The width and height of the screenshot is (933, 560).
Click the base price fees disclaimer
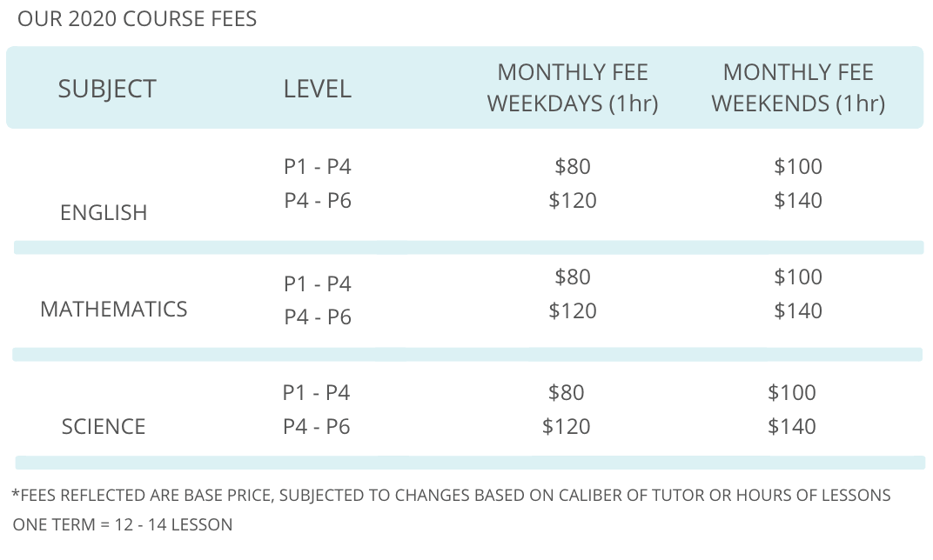[451, 495]
